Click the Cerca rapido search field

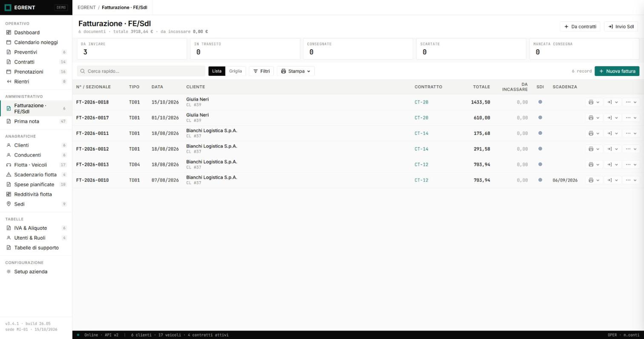click(x=141, y=71)
